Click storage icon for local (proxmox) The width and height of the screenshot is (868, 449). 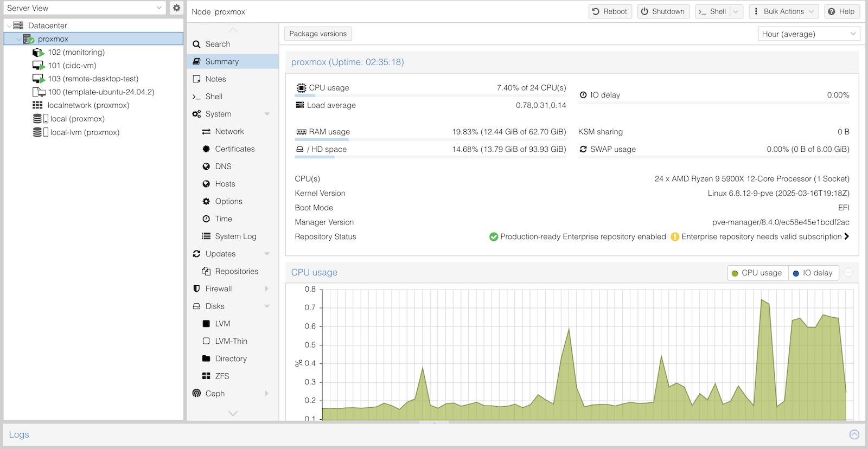41,119
